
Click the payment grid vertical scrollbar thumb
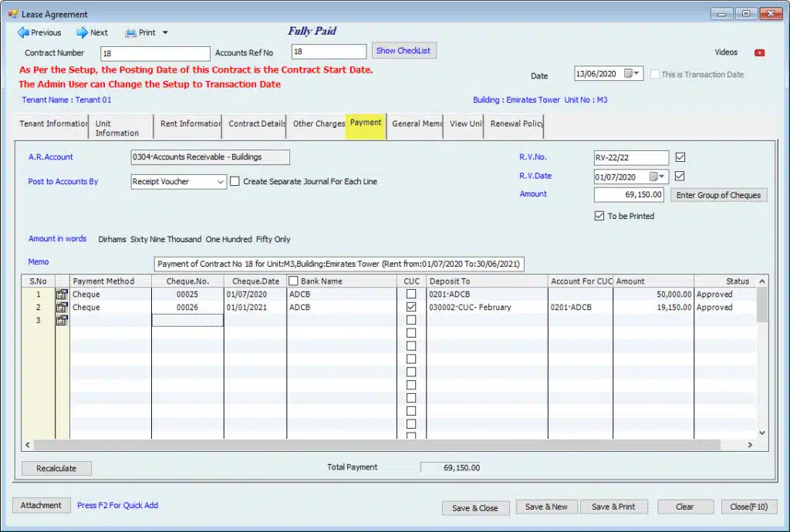(761, 305)
